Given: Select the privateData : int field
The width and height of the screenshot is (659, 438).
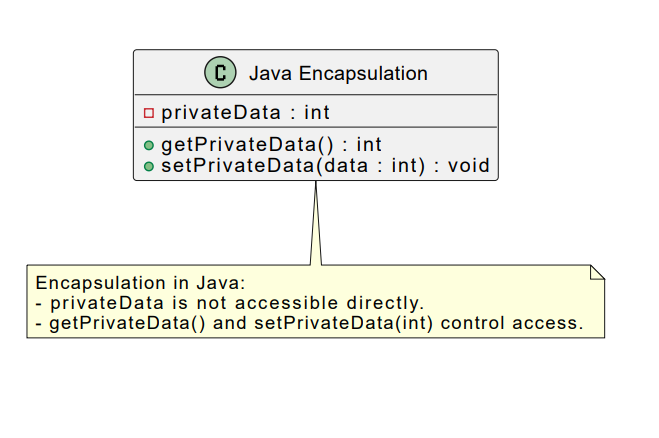Looking at the screenshot, I should 245,112.
